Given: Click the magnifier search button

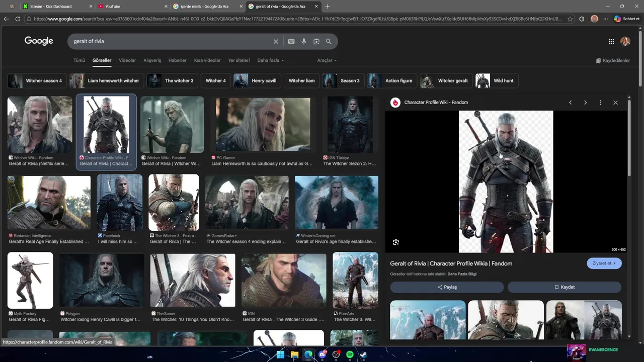Looking at the screenshot, I should (x=329, y=42).
